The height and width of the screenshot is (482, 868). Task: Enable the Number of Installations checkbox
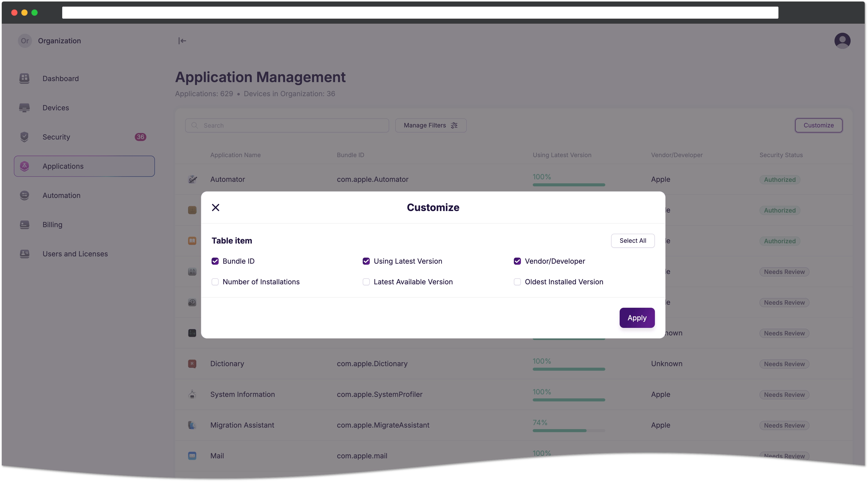click(215, 282)
